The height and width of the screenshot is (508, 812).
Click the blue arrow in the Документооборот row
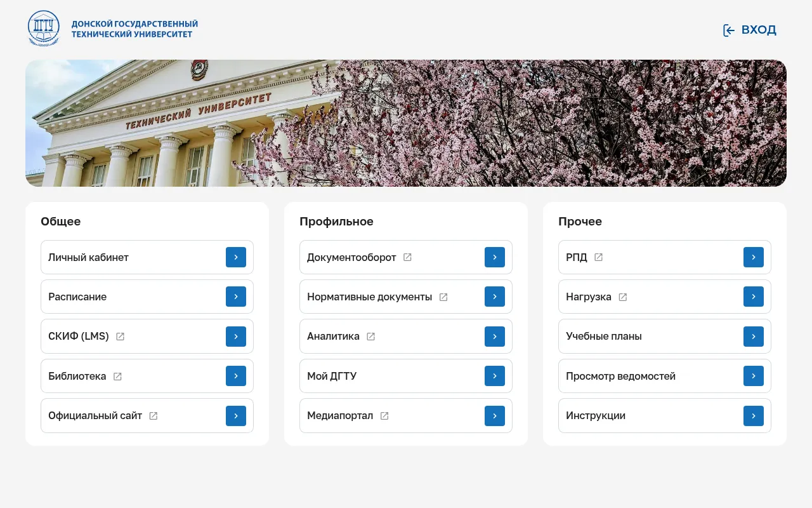495,257
